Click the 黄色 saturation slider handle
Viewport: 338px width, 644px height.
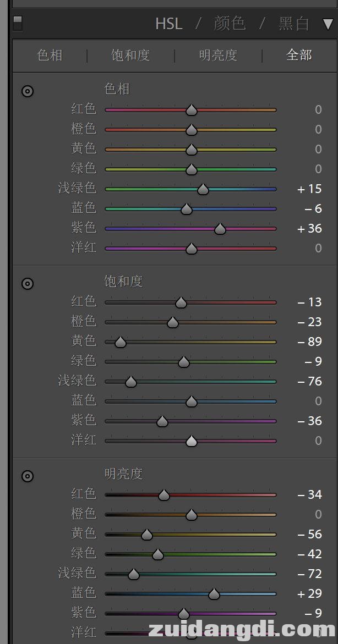(120, 342)
